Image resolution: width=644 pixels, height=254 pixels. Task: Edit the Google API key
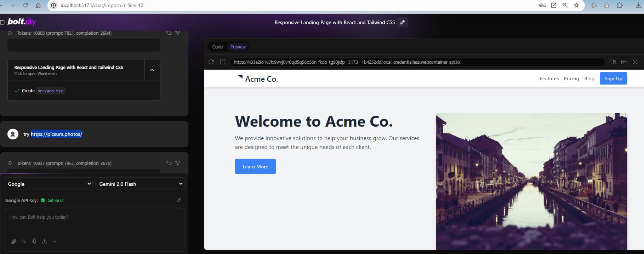179,200
